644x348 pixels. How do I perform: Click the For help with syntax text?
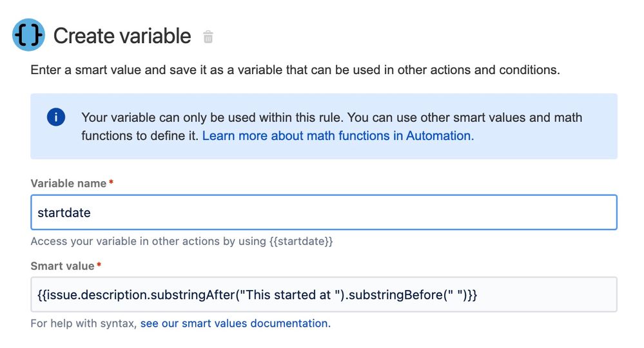pos(84,324)
